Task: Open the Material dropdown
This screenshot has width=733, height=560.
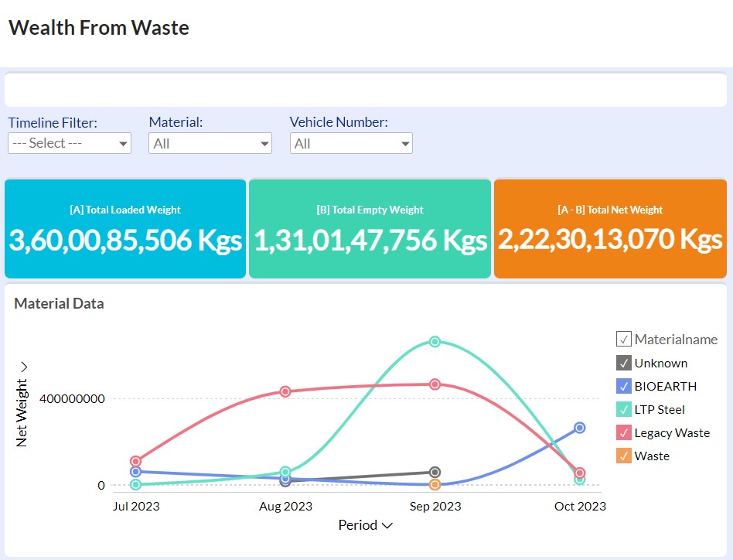Action: [x=210, y=143]
